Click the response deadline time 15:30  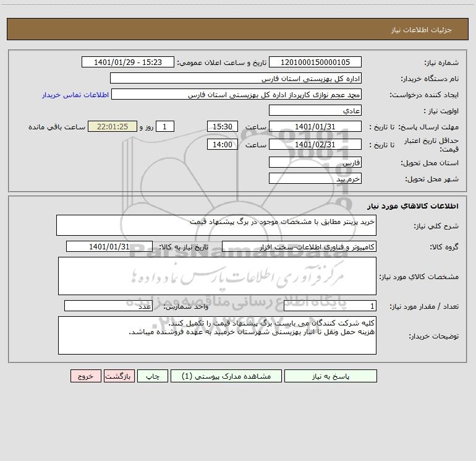tap(222, 126)
